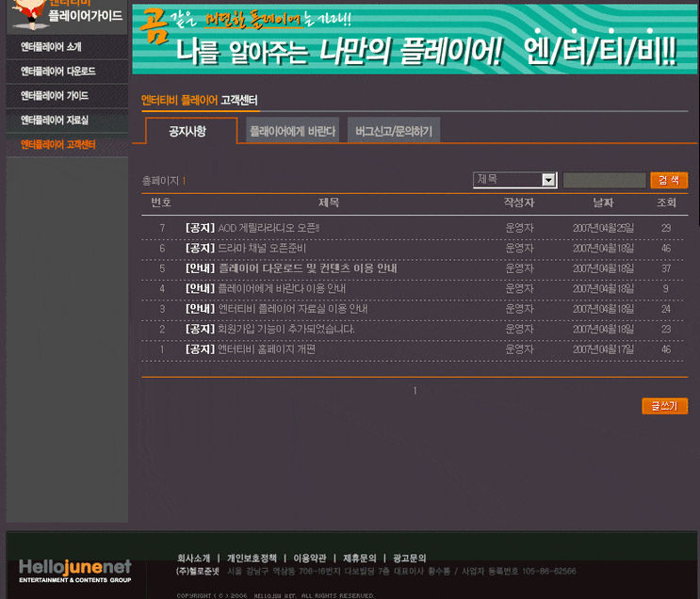Click date 2007년04월17일 in row 1
Screen dimensions: 700x599
click(604, 349)
